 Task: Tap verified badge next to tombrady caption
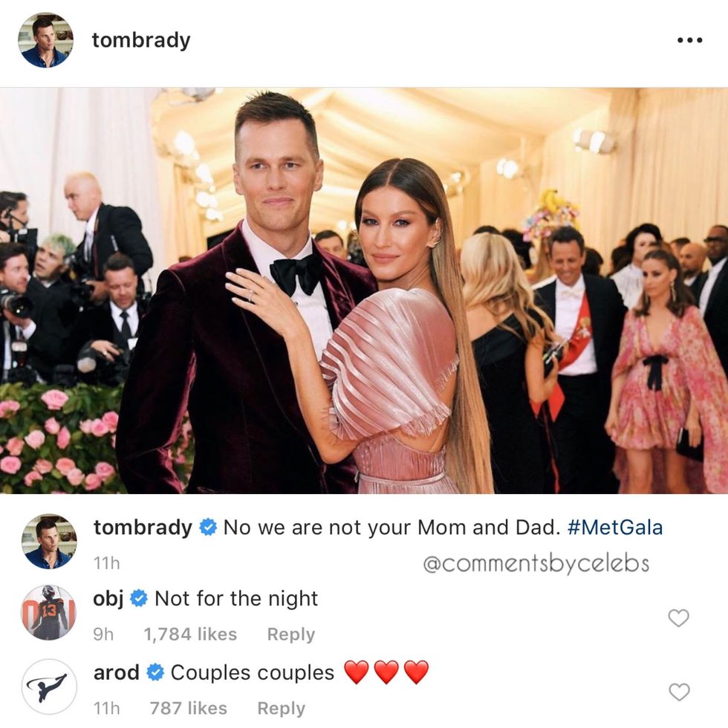(x=208, y=527)
